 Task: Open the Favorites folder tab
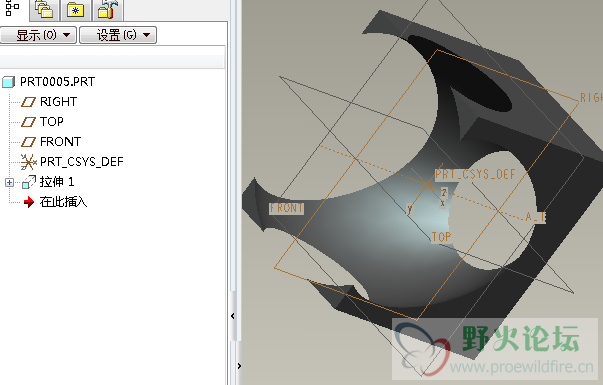coord(75,9)
